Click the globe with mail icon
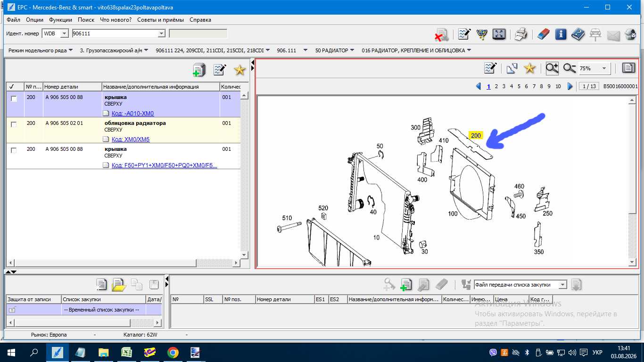Screen dimensions: 644x362 pyautogui.click(x=630, y=34)
